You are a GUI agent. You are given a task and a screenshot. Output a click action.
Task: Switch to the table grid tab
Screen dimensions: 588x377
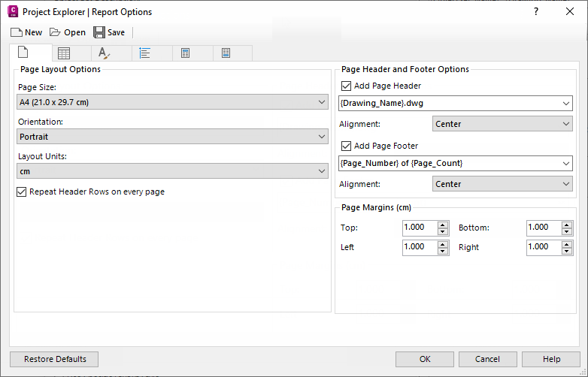(x=64, y=53)
